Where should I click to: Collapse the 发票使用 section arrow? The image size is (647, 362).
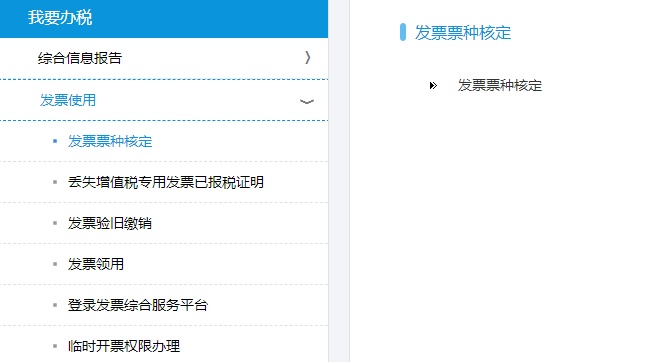click(x=307, y=101)
